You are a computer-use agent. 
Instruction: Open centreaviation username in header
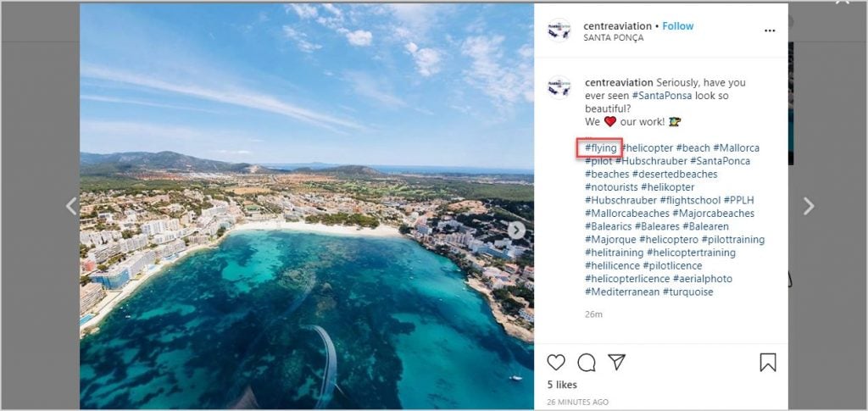tap(617, 26)
